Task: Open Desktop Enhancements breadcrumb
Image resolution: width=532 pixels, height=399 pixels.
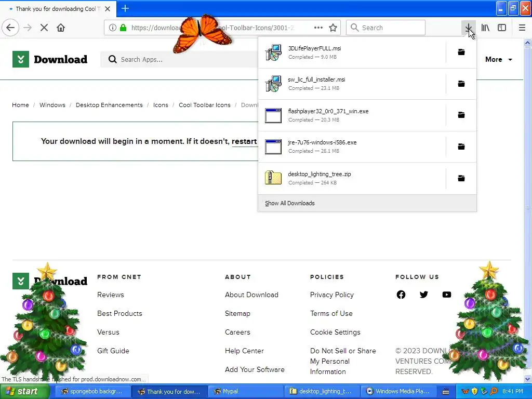Action: click(x=109, y=105)
